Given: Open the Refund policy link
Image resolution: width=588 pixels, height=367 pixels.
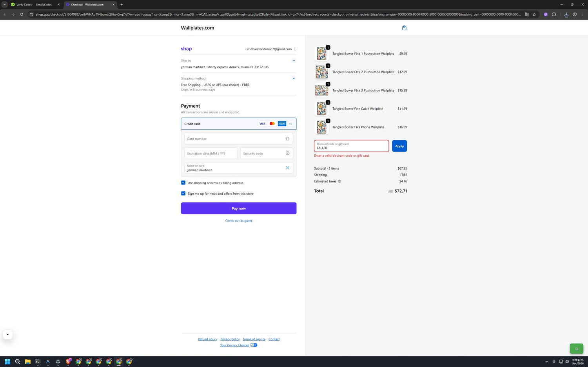Looking at the screenshot, I should click(207, 339).
